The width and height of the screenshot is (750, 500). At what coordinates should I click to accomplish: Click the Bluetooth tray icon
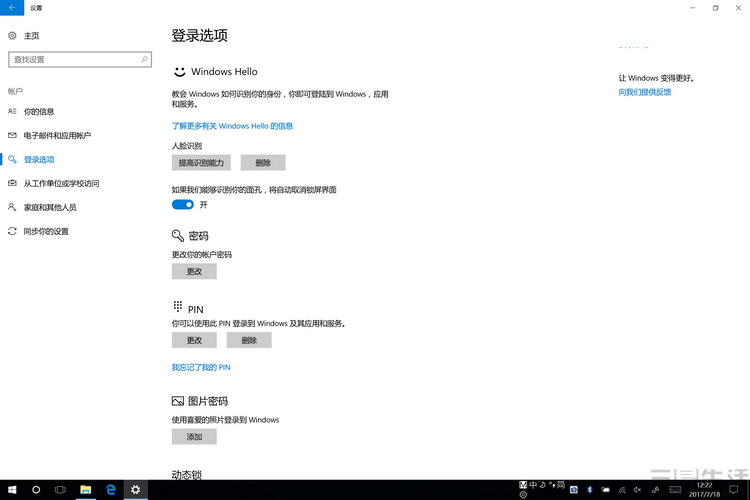coord(589,489)
